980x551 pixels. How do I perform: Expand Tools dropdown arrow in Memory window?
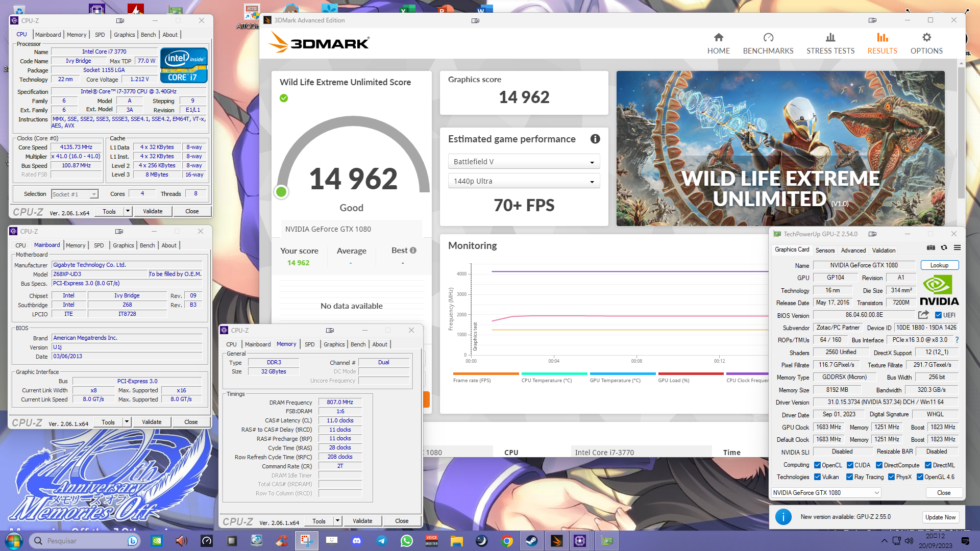pos(337,521)
